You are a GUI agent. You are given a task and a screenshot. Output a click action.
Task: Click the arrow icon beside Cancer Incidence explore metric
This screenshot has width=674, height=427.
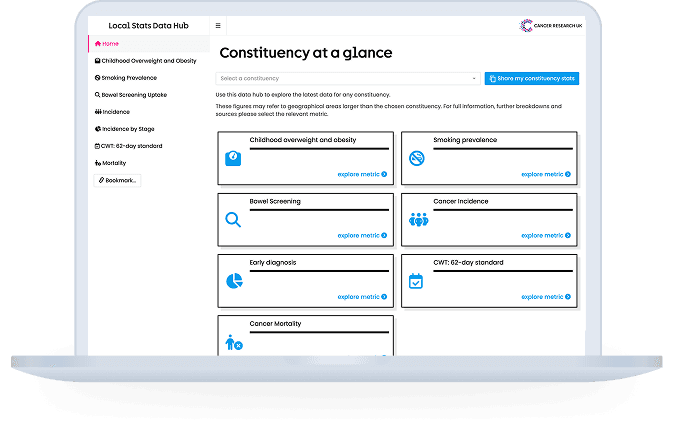(x=568, y=235)
